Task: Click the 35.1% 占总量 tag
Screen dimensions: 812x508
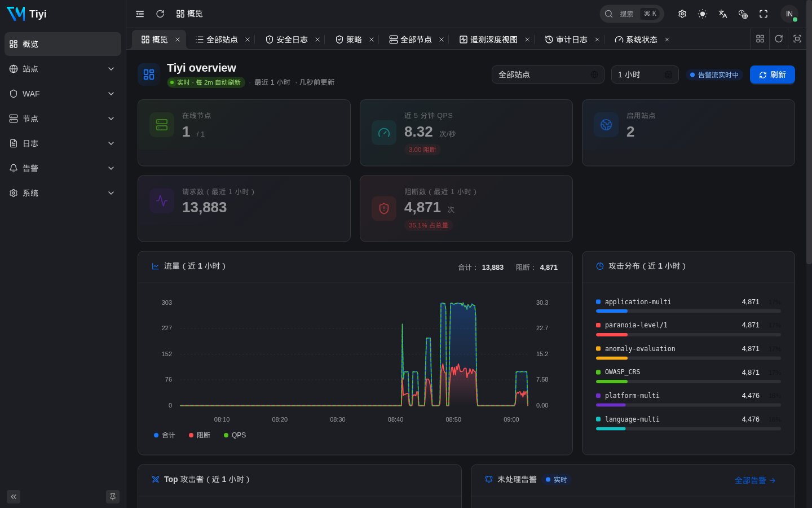Action: (x=429, y=225)
